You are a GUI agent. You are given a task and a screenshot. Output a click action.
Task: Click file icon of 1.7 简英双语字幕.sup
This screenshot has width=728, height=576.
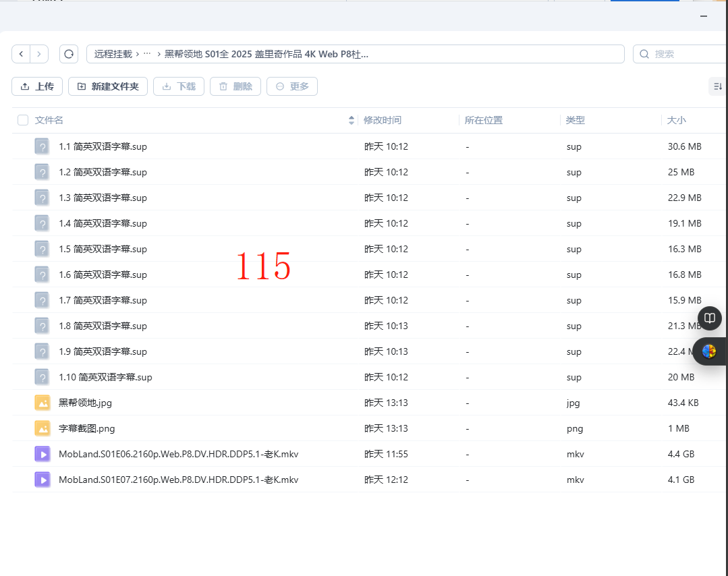tap(43, 300)
